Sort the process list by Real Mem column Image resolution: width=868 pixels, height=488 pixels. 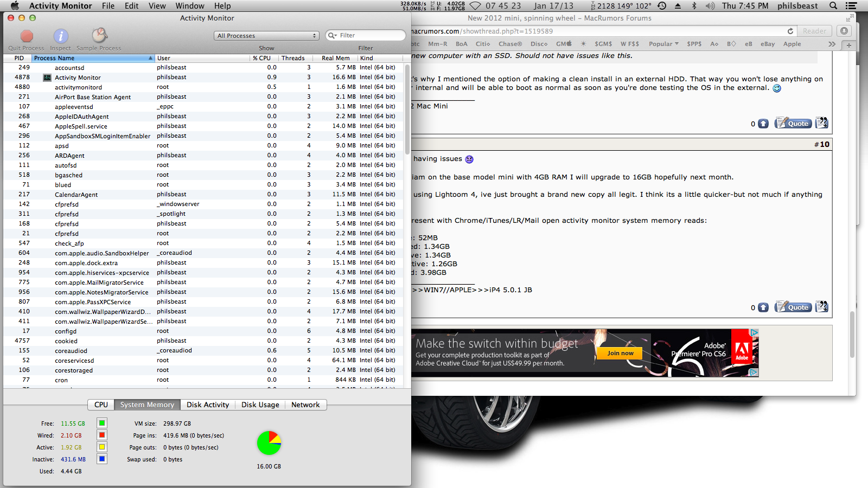(335, 58)
